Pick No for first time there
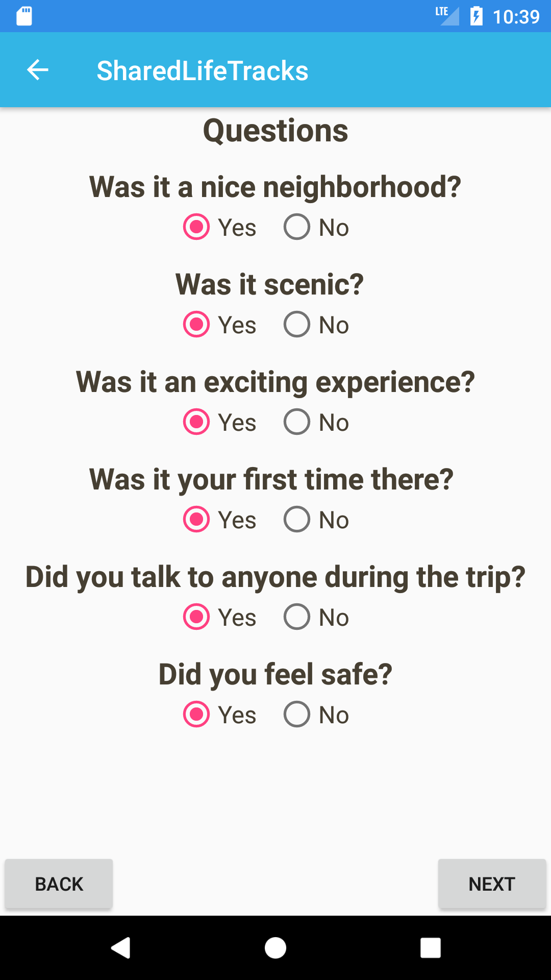This screenshot has height=980, width=551. (x=297, y=520)
